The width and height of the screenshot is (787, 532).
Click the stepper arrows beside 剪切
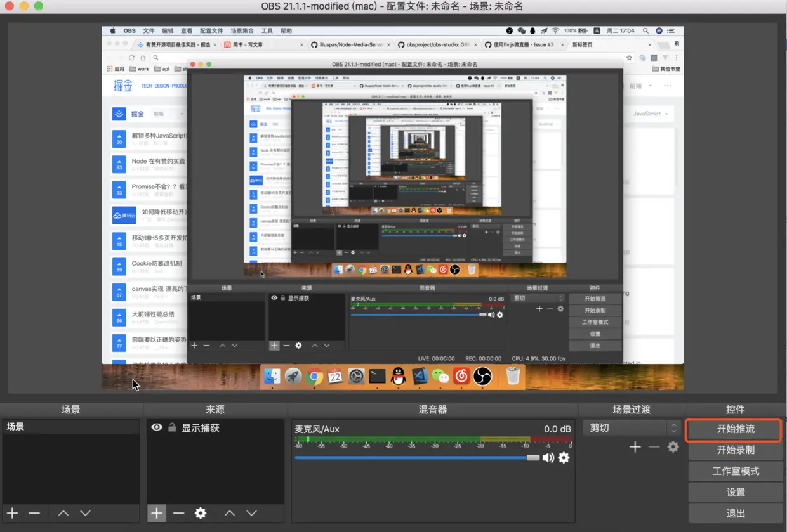click(675, 428)
